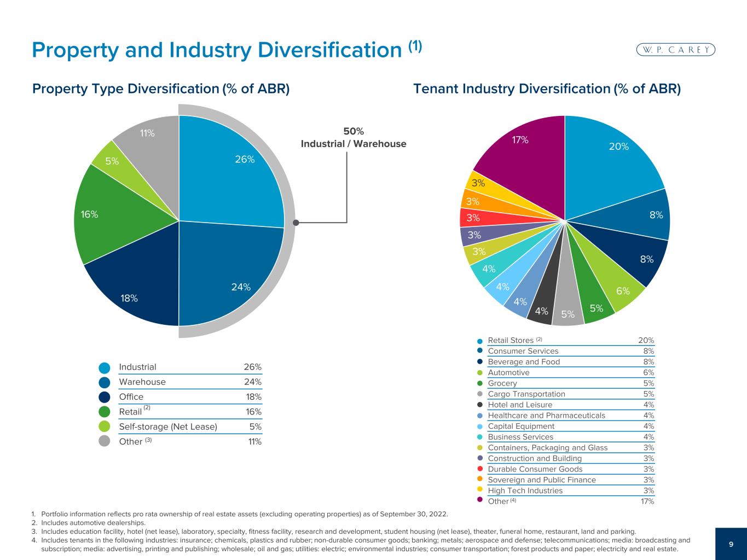The height and width of the screenshot is (560, 747).
Task: Click the Sovereign and Public Finance legend entry
Action: [x=542, y=480]
